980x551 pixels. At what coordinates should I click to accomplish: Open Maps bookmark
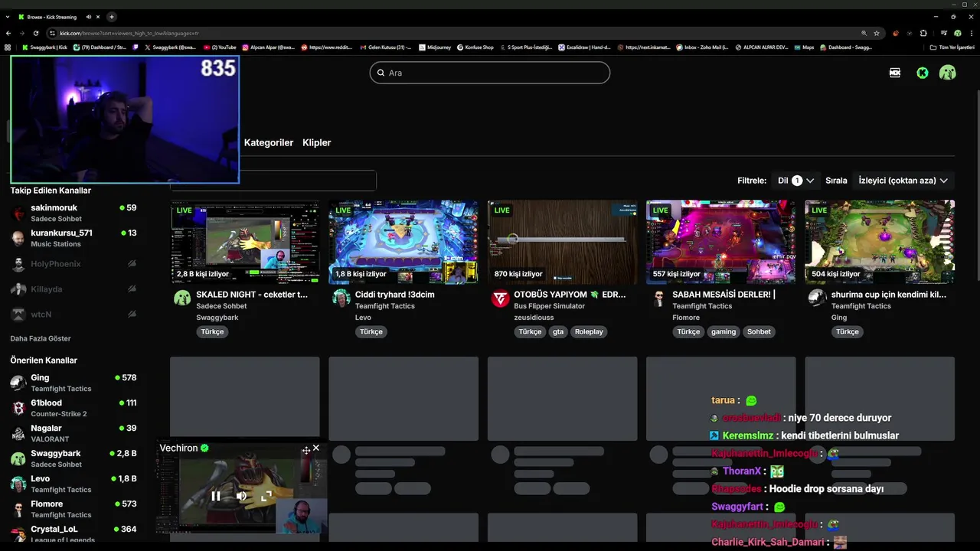tap(804, 47)
